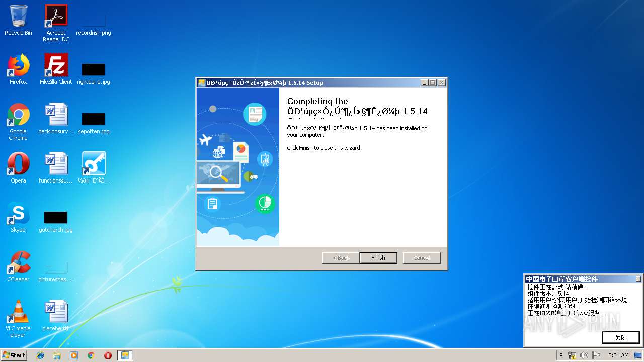
Task: Click the setup window title bar icon
Action: (201, 83)
